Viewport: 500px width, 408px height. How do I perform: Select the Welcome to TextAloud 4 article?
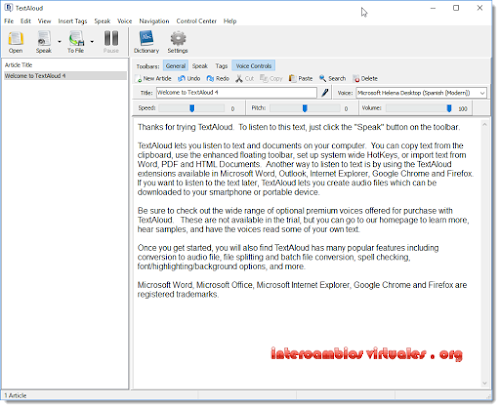click(x=65, y=76)
